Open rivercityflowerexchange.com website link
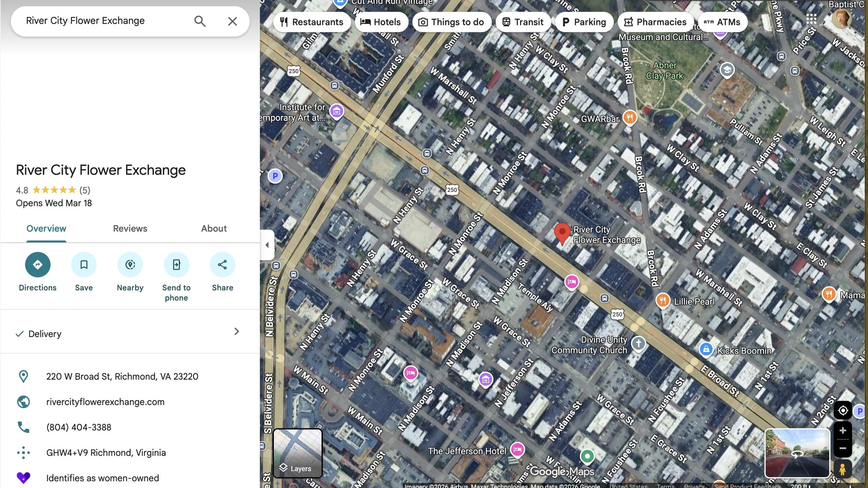Image resolution: width=868 pixels, height=488 pixels. (x=105, y=402)
